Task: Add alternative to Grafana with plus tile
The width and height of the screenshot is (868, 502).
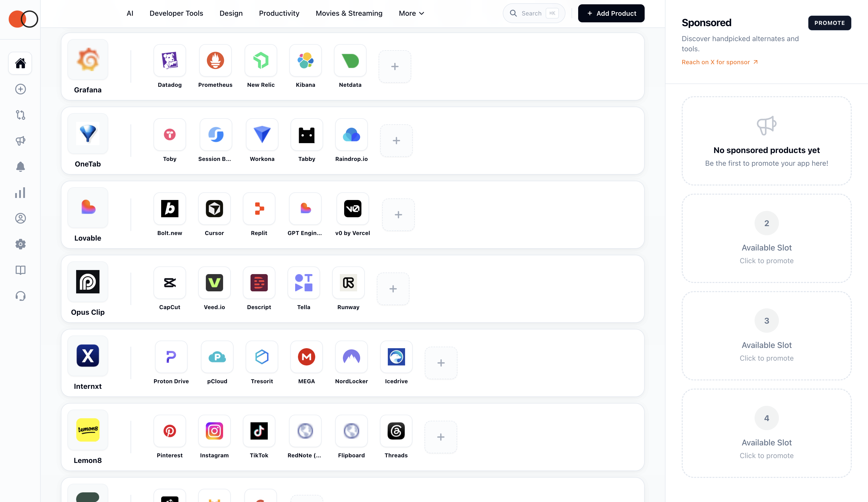Action: (395, 66)
